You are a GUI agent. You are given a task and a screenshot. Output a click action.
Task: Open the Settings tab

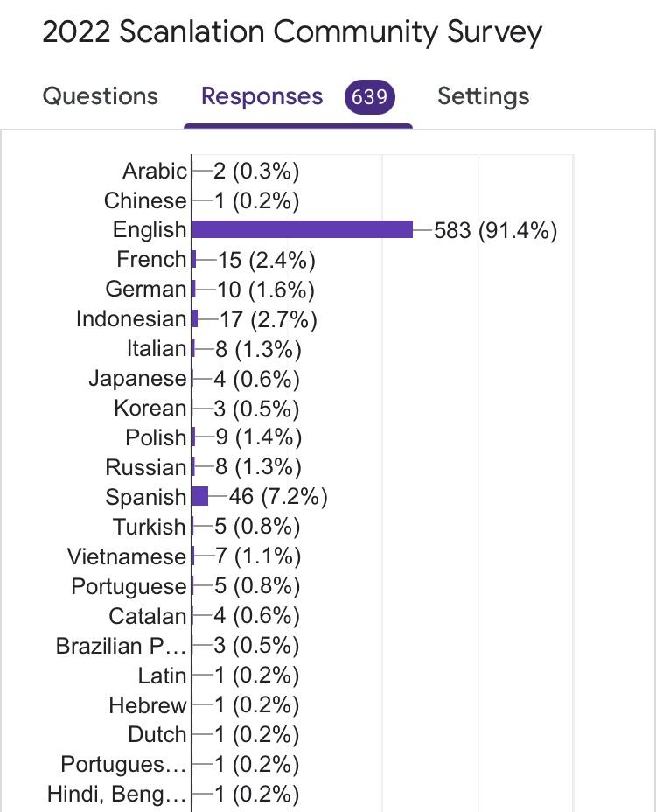(x=483, y=96)
